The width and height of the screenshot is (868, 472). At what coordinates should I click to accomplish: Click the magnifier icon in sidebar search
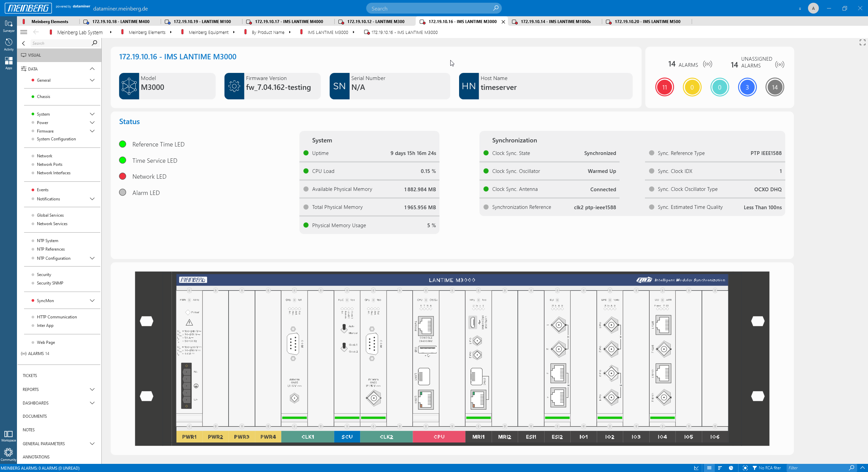(94, 43)
